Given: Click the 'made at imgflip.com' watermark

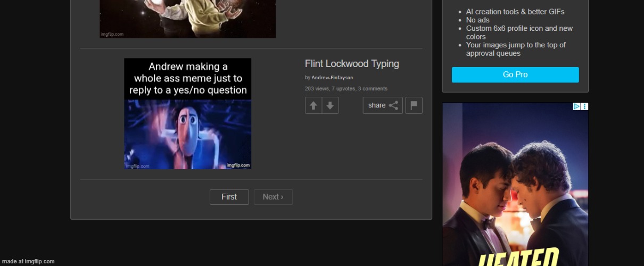Looking at the screenshot, I should 28,261.
